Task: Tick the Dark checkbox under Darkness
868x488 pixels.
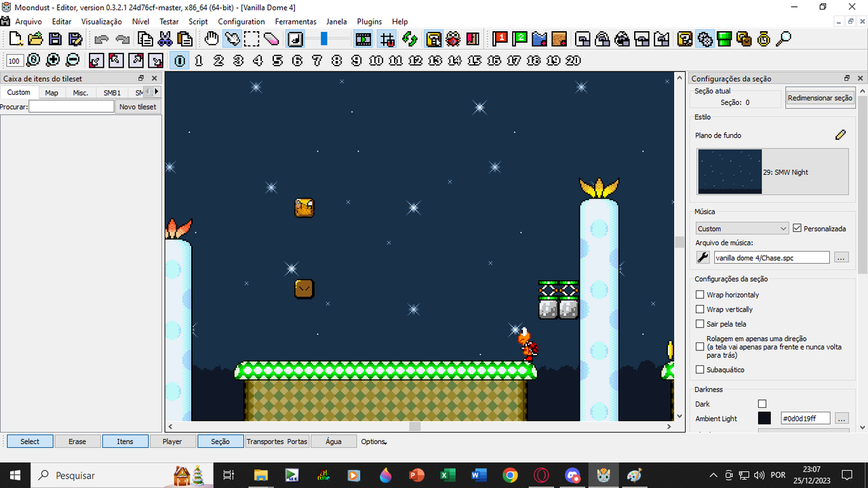Action: [762, 404]
